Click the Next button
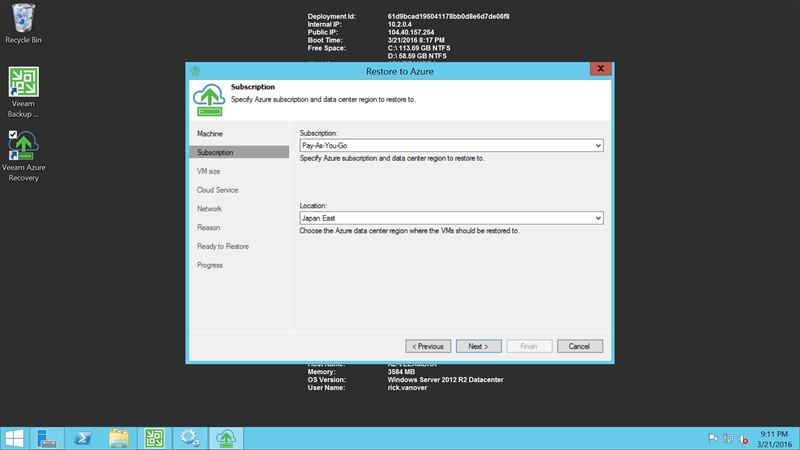The image size is (800, 450). 478,346
